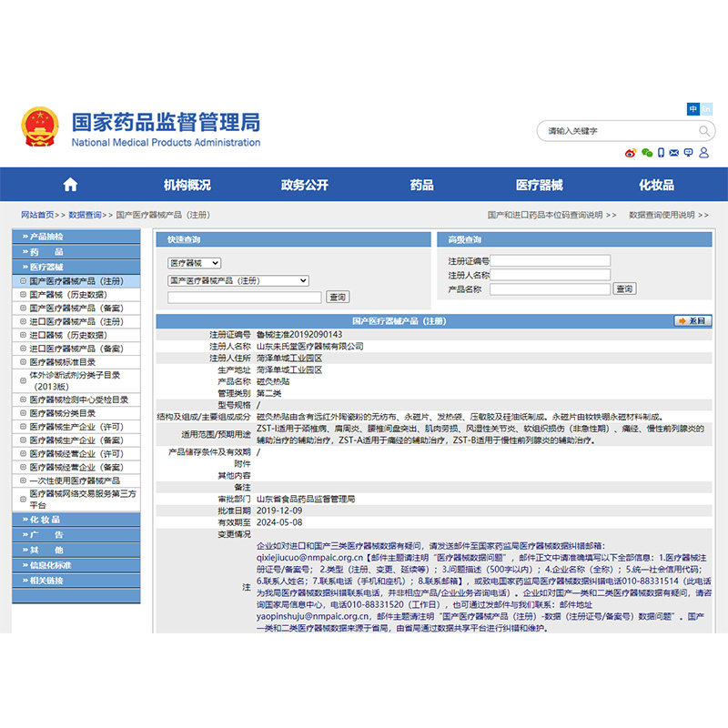This screenshot has width=728, height=728.
Task: Open the mobile phone version icon
Action: (x=662, y=153)
